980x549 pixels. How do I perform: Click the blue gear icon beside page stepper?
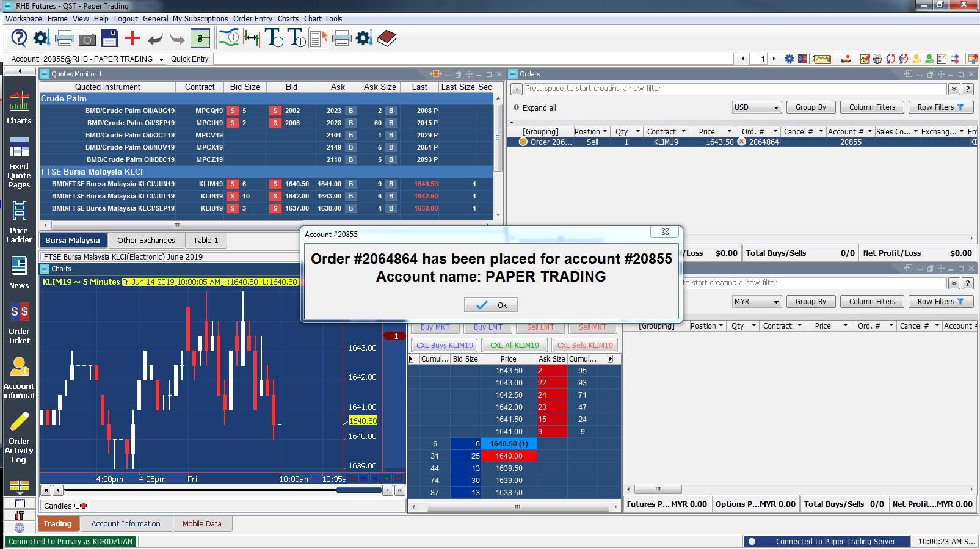[x=789, y=59]
